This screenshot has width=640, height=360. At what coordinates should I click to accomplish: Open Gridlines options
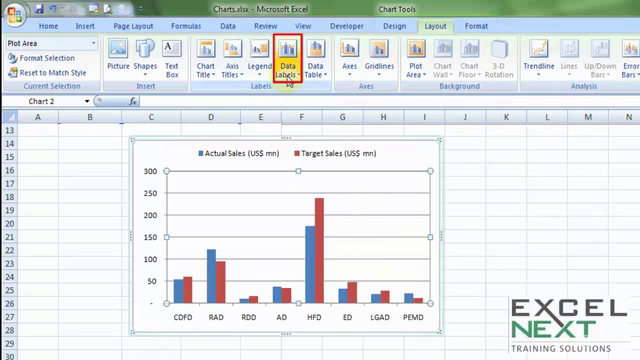coord(379,58)
